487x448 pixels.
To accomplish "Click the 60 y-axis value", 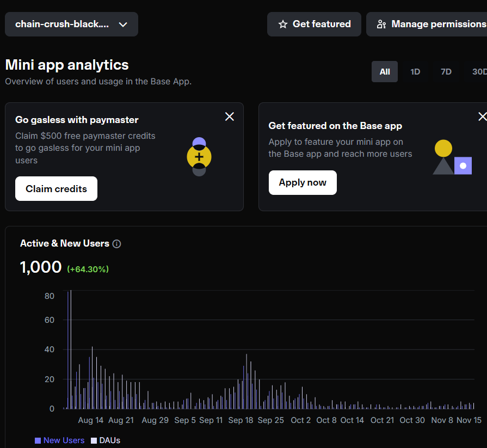I will pos(50,320).
